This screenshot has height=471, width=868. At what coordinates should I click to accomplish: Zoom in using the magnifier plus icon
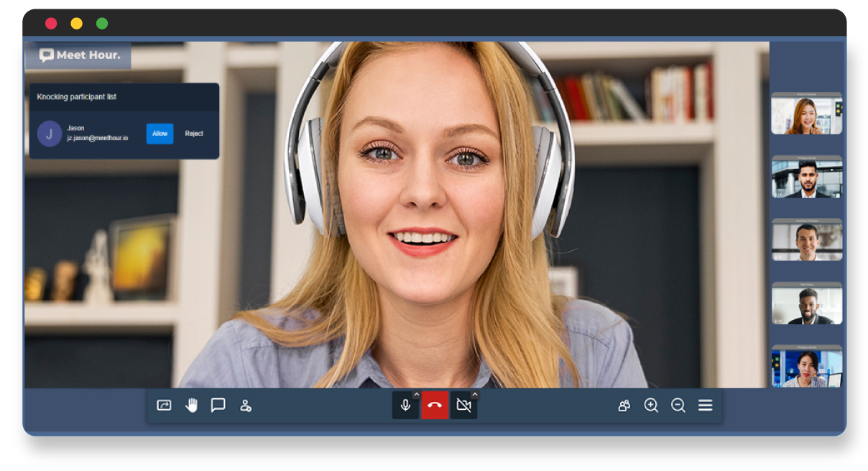point(651,406)
